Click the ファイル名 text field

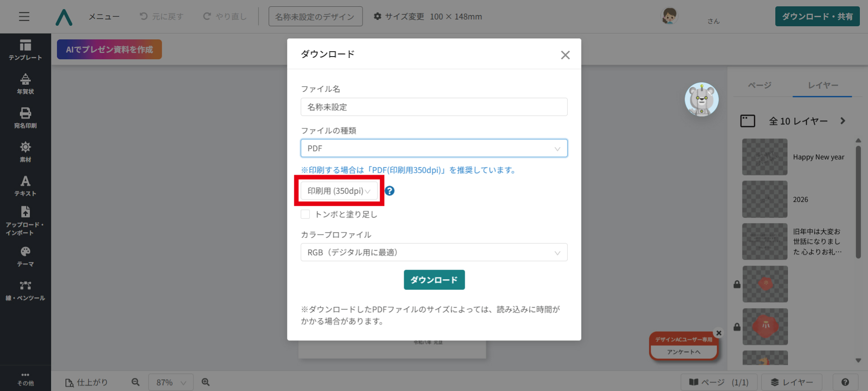pos(434,107)
